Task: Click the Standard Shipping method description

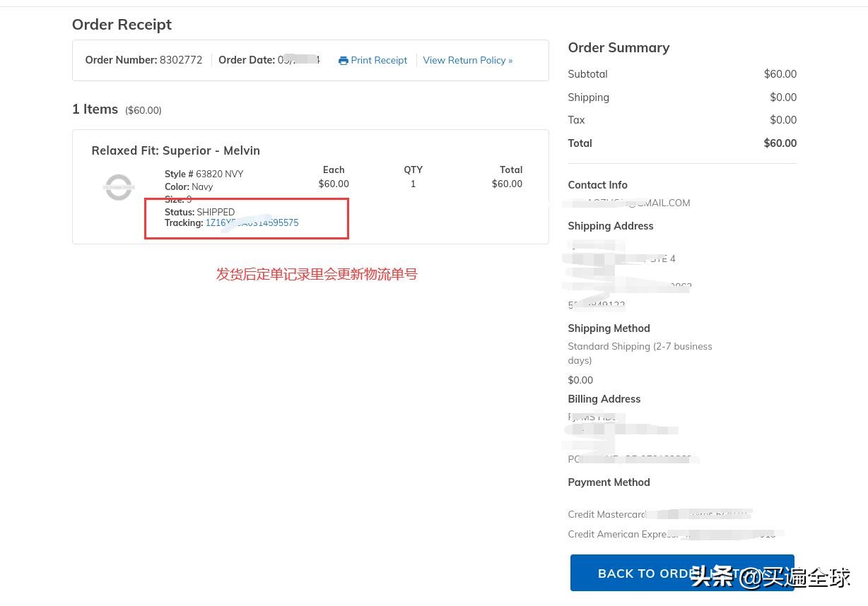Action: point(640,353)
